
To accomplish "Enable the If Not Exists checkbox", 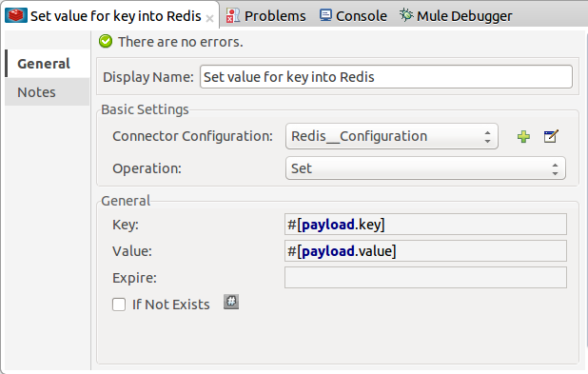I will click(119, 305).
